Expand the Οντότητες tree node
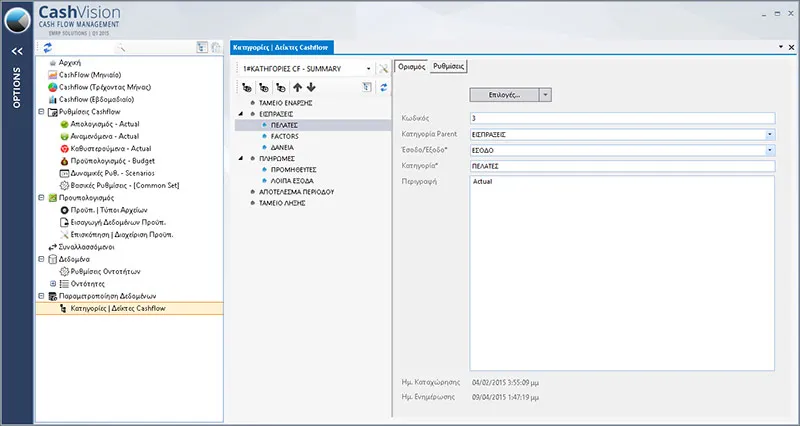Screen dimensions: 800x426 (53, 284)
